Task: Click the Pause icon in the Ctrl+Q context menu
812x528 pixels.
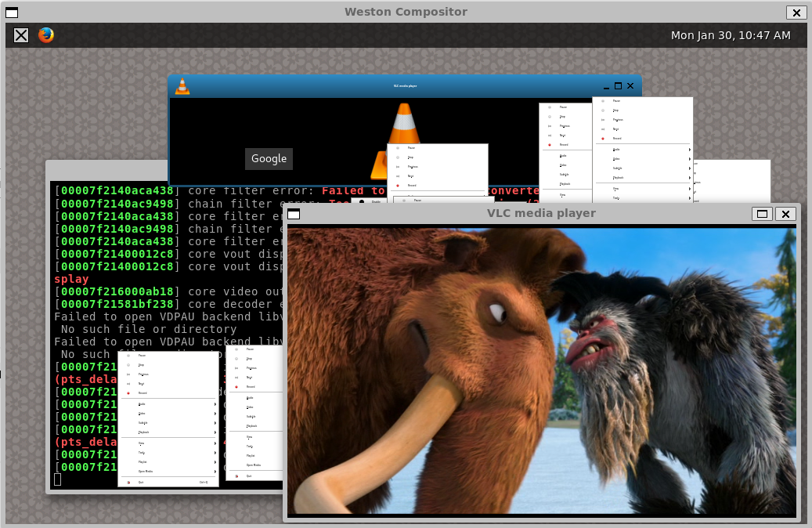Action: [128, 356]
